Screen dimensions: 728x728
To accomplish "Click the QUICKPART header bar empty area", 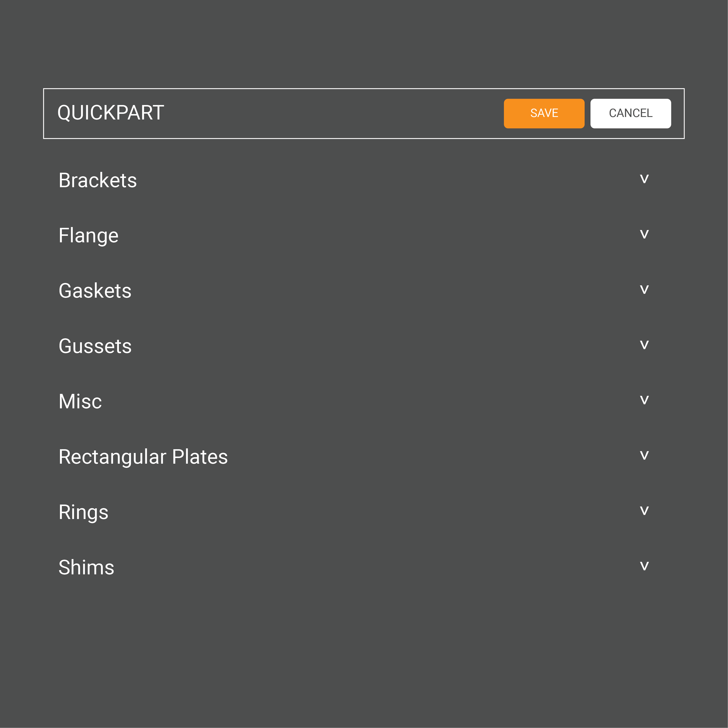I will [x=332, y=113].
